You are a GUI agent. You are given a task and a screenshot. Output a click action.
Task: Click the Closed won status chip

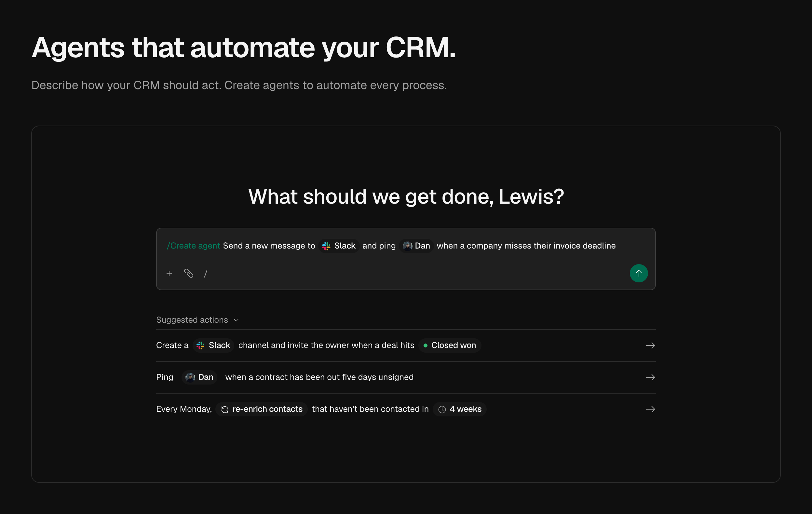tap(450, 345)
